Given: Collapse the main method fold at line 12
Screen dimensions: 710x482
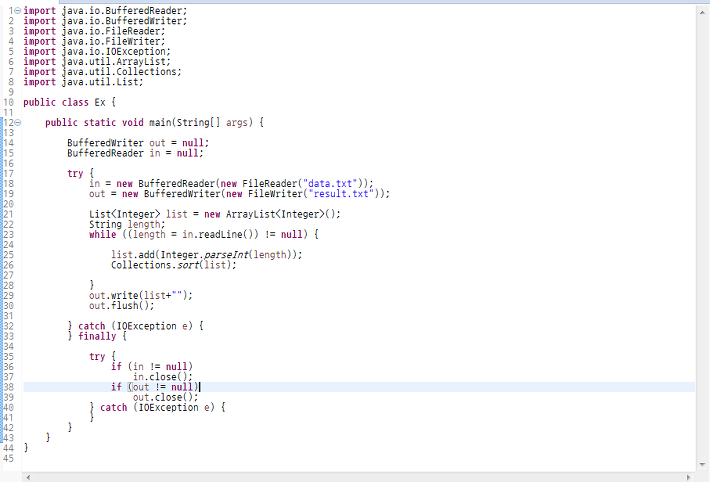Looking at the screenshot, I should [17, 122].
